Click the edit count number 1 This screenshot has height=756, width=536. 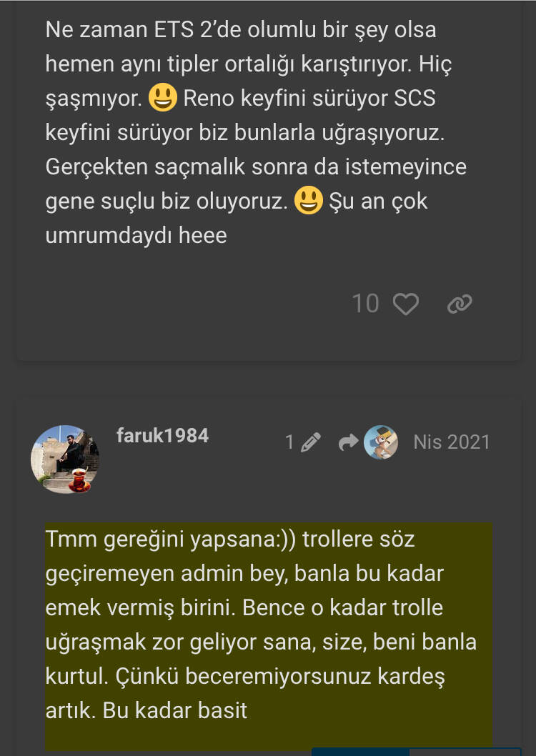pos(289,442)
